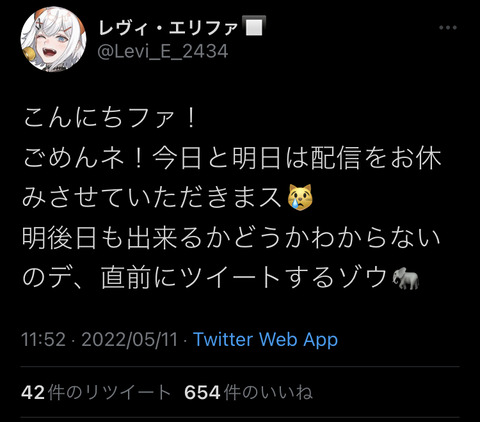Click the 11:52 · 2022/05/11 timestamp

pos(99,339)
